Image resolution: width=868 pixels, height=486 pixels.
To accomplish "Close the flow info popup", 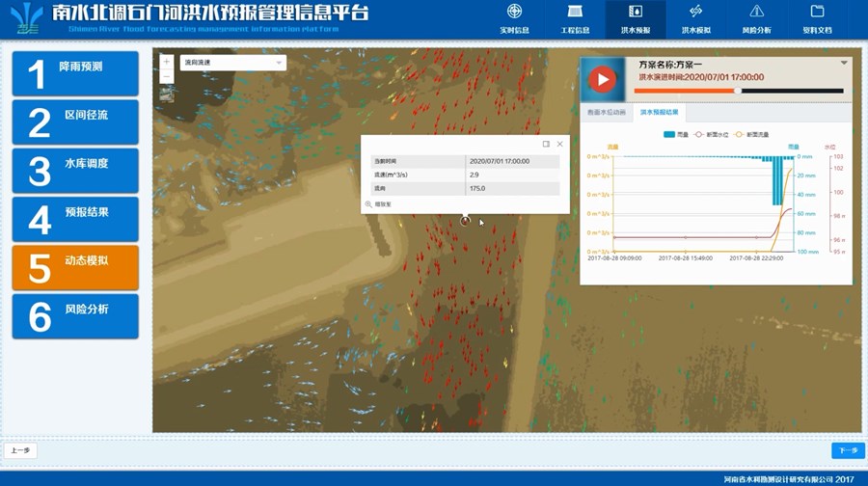I will click(x=559, y=144).
